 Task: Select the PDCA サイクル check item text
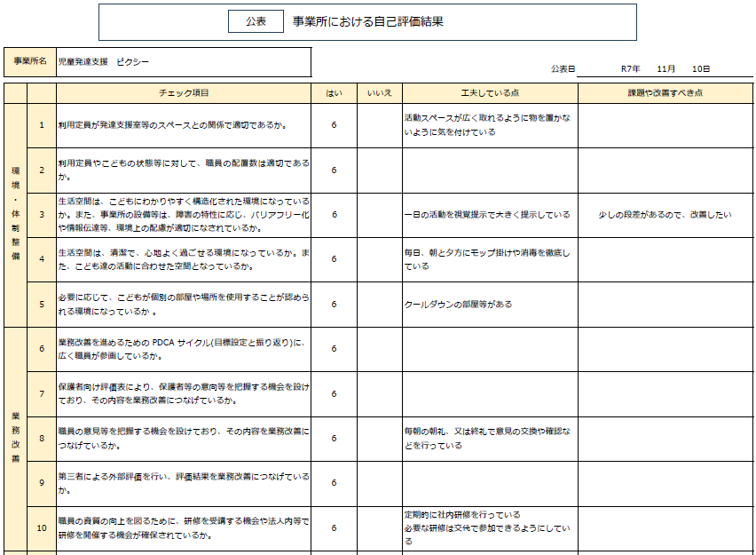[184, 349]
